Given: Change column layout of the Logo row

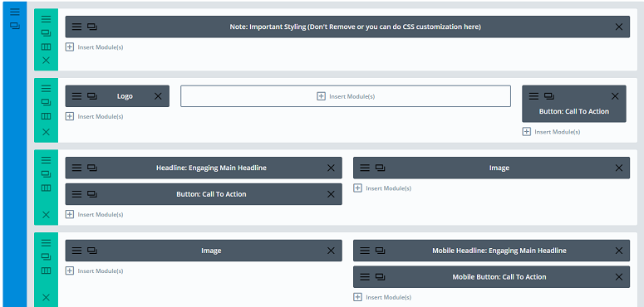Looking at the screenshot, I should pos(46,116).
